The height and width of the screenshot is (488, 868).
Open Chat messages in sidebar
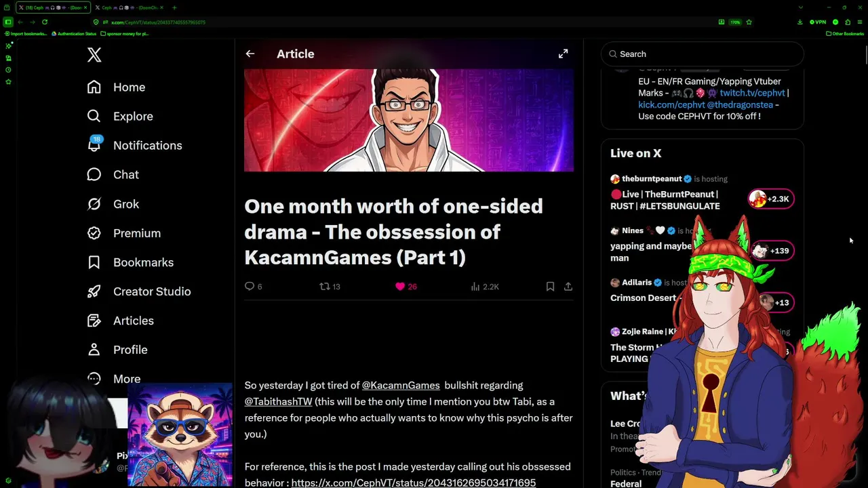113,174
